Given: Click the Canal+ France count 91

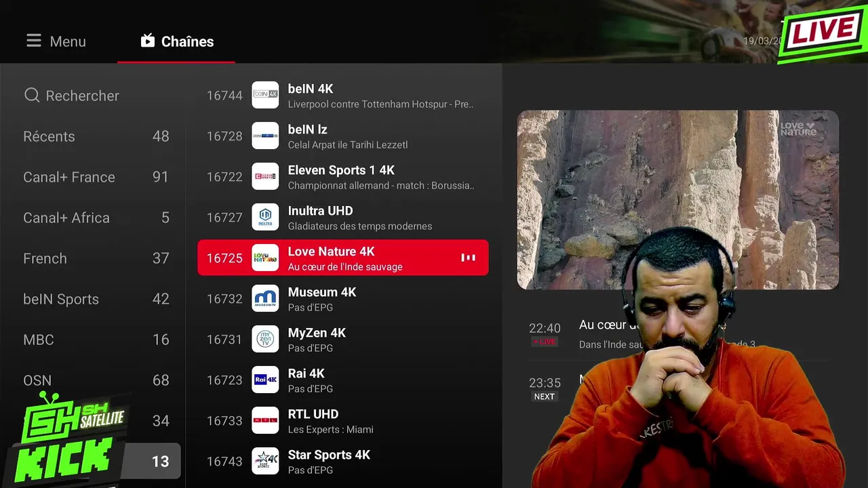Looking at the screenshot, I should 161,177.
